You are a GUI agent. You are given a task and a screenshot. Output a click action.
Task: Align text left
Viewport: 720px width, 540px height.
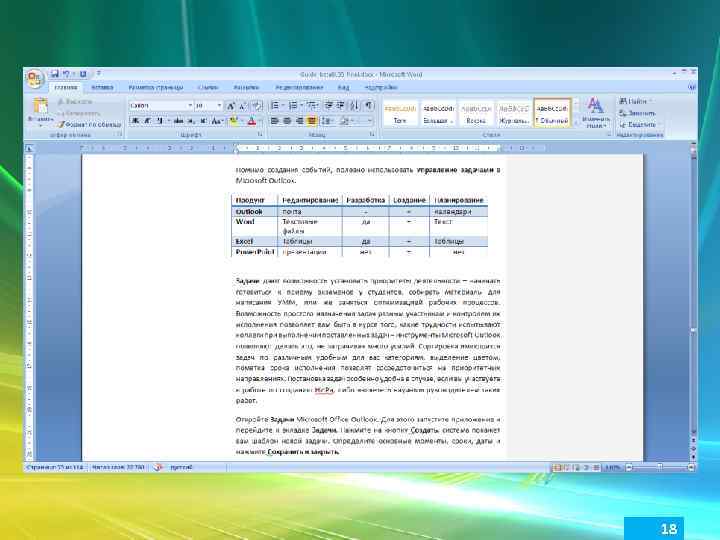275,121
